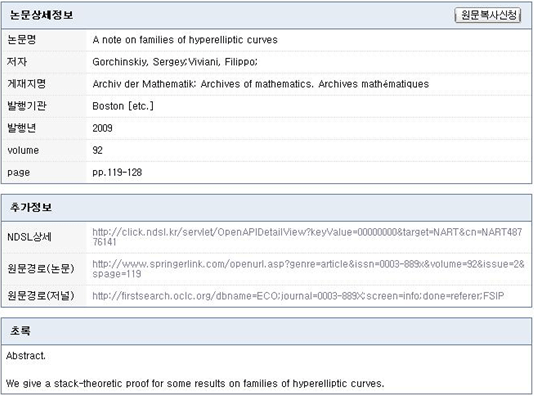Click the 논문상세정보 section header
The height and width of the screenshot is (396, 534).
click(41, 15)
